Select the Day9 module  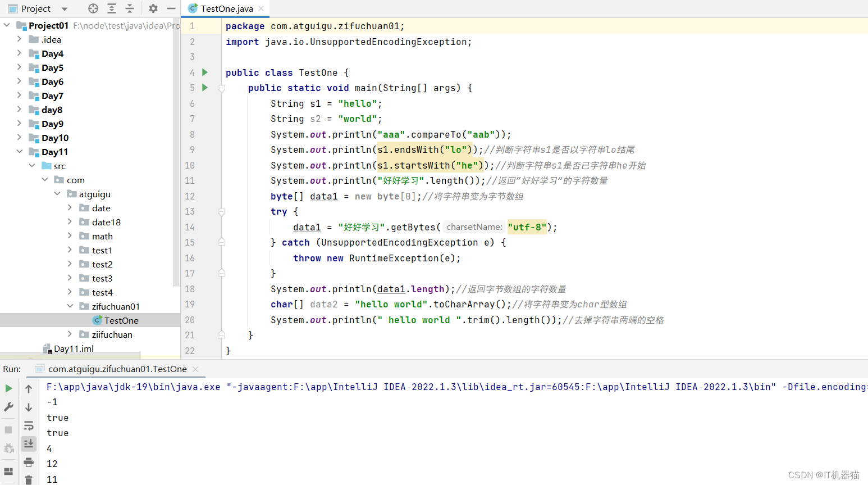pos(52,124)
